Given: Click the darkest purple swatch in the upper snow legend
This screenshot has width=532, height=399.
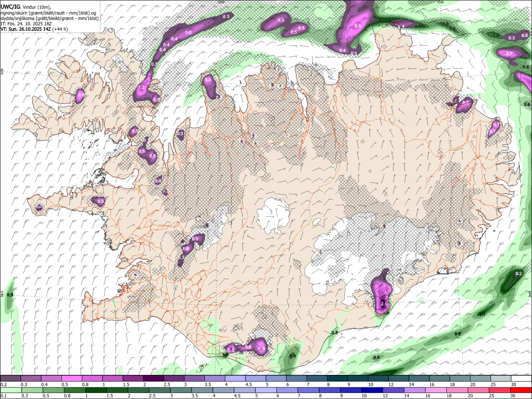Looking at the screenshot, I should click(153, 379).
